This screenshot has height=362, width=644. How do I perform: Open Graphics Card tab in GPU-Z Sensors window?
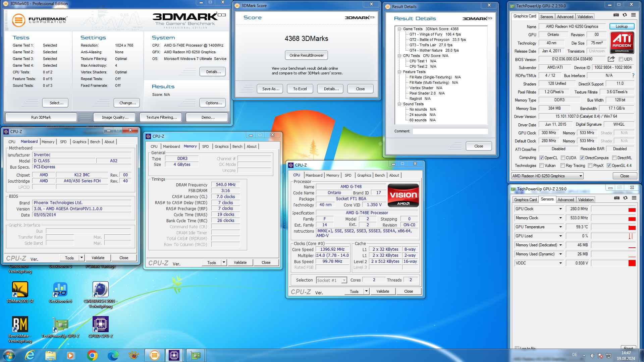point(526,200)
